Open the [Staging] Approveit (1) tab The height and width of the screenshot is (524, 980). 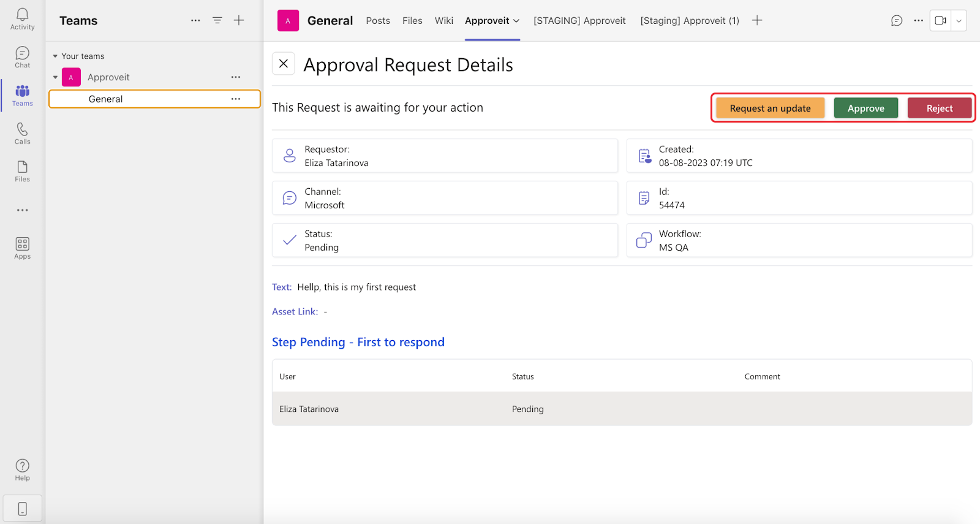(x=690, y=20)
